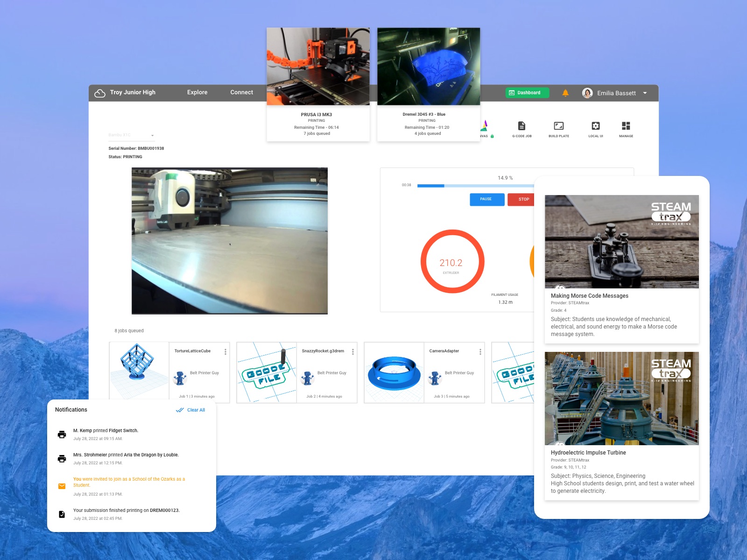Click the Manage icon
Image resolution: width=747 pixels, height=560 pixels.
point(626,126)
